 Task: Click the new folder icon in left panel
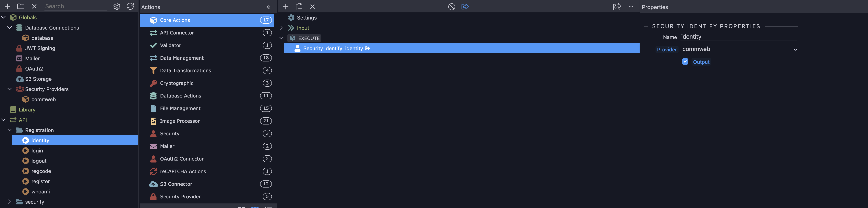click(x=21, y=6)
